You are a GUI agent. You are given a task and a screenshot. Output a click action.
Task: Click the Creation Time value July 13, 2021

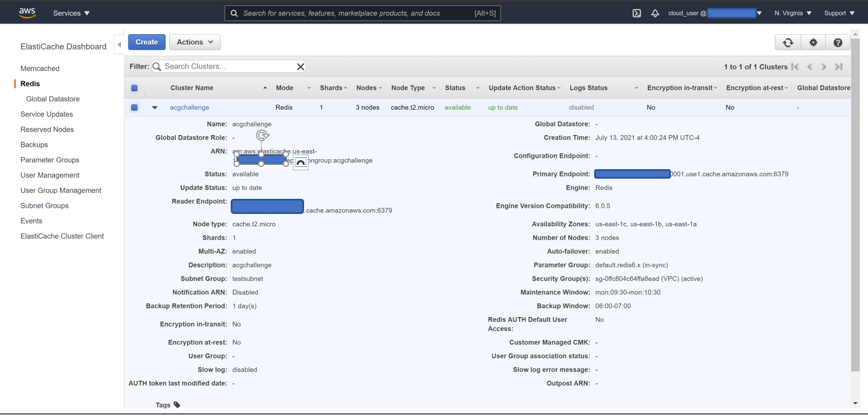tap(647, 138)
